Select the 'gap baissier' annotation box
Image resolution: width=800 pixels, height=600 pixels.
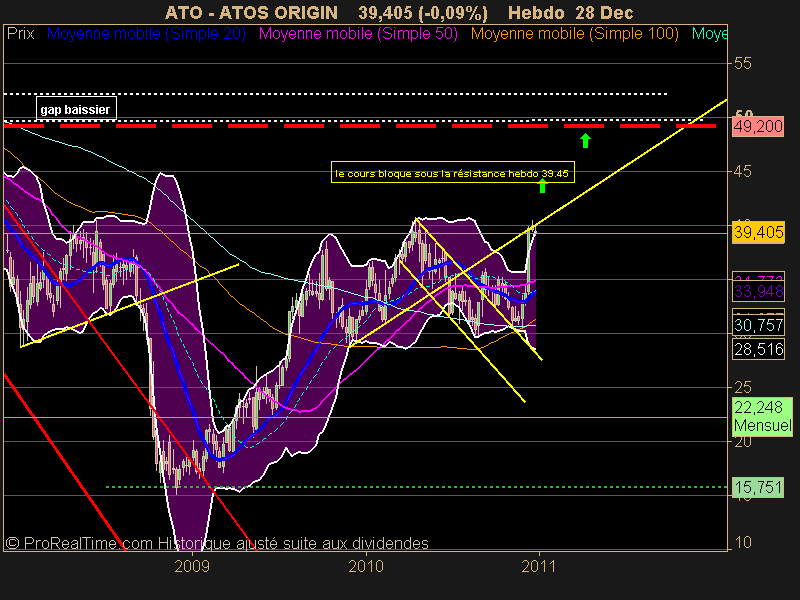pos(76,109)
